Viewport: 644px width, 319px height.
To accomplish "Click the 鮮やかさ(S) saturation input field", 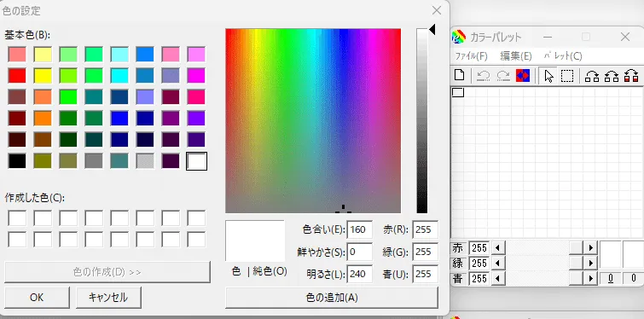I will (x=360, y=252).
